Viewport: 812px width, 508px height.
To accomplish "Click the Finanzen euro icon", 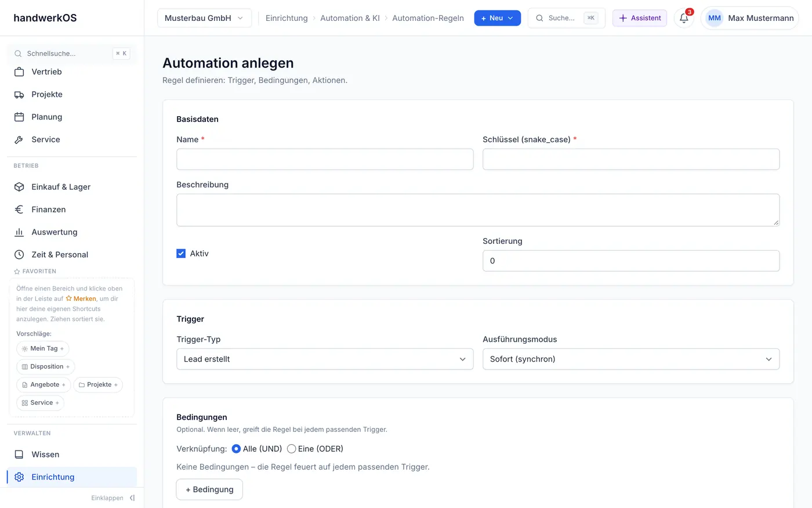I will pyautogui.click(x=19, y=210).
